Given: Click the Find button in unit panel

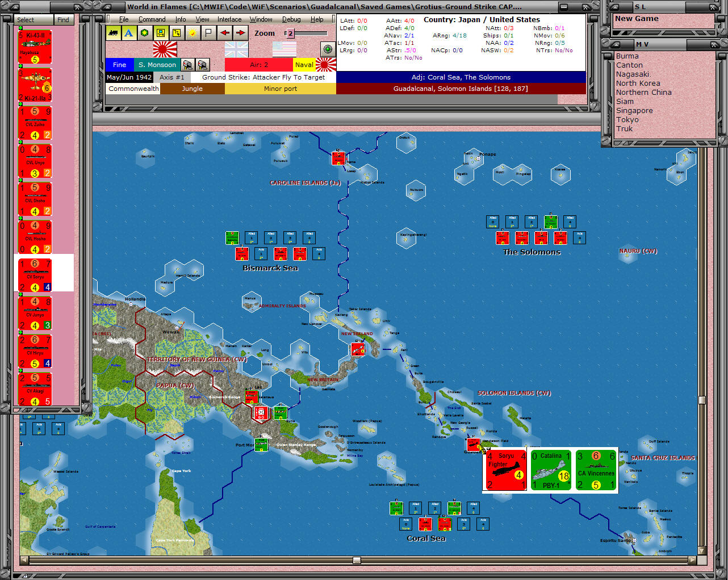Looking at the screenshot, I should tap(63, 20).
